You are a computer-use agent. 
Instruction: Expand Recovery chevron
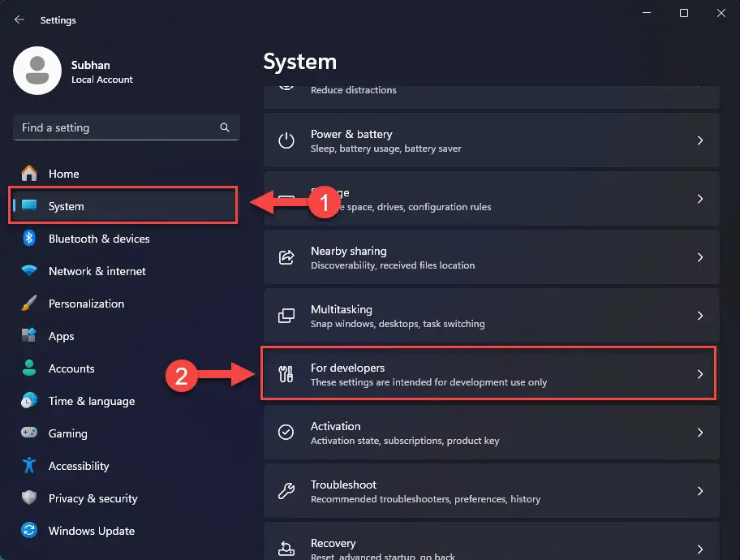700,549
